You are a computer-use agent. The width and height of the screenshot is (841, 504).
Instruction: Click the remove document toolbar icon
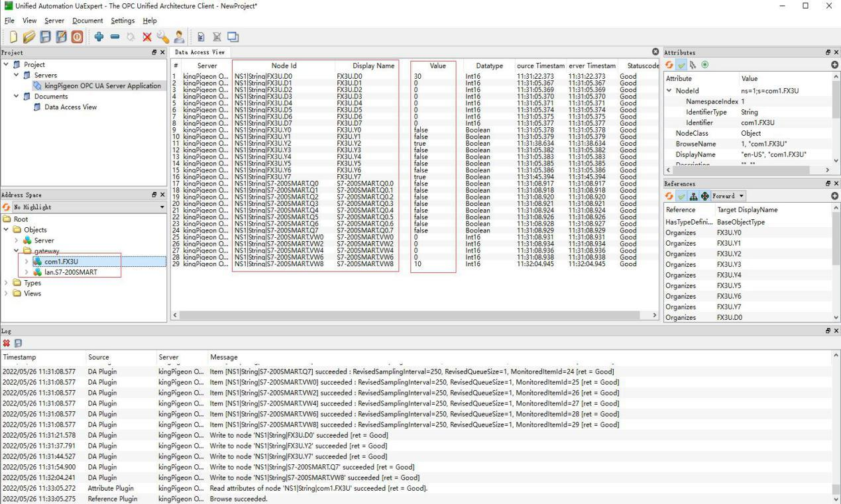216,38
